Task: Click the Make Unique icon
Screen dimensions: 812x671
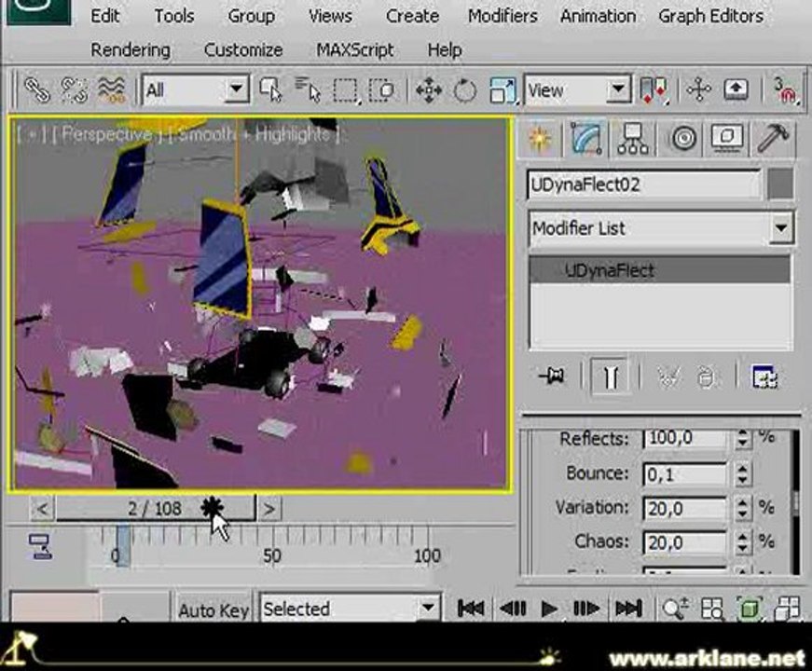Action: 668,377
